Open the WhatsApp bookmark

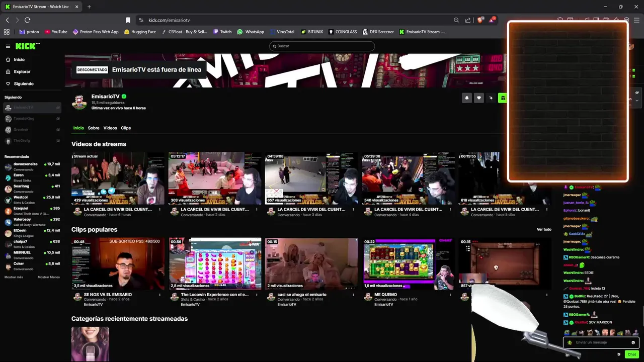click(251, 32)
